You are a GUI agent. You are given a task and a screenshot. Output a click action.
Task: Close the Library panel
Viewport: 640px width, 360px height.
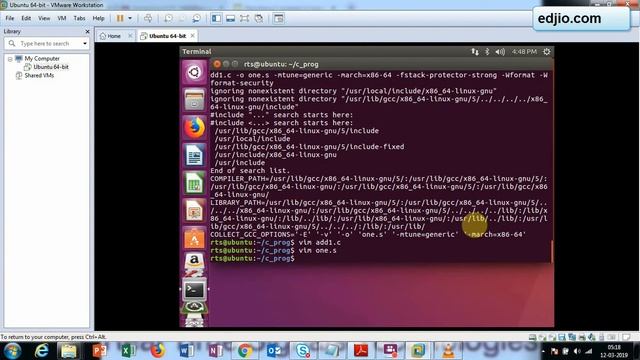[x=87, y=31]
